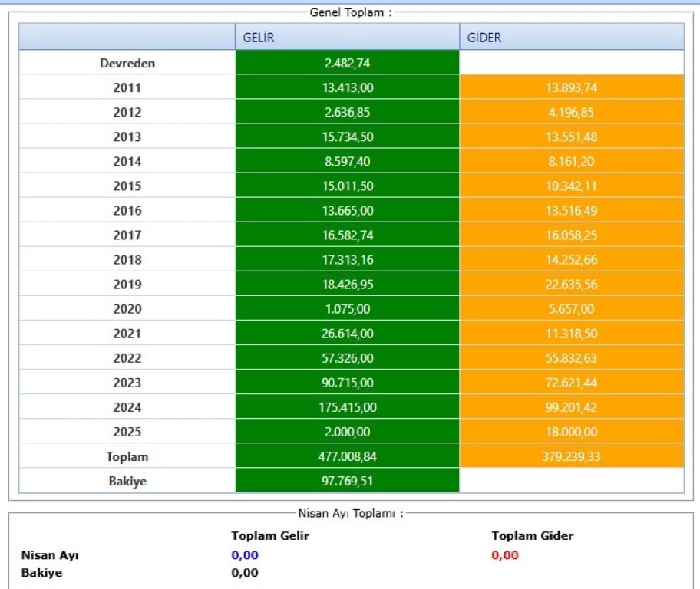Screen dimensions: 700x589
Task: Select the 2021 income cell 26.614,00
Action: click(347, 334)
